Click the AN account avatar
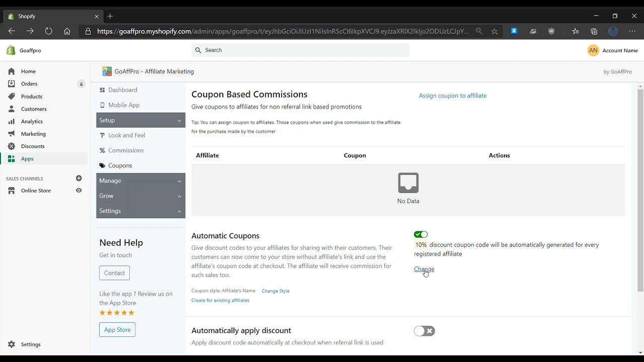644x362 pixels. (593, 50)
